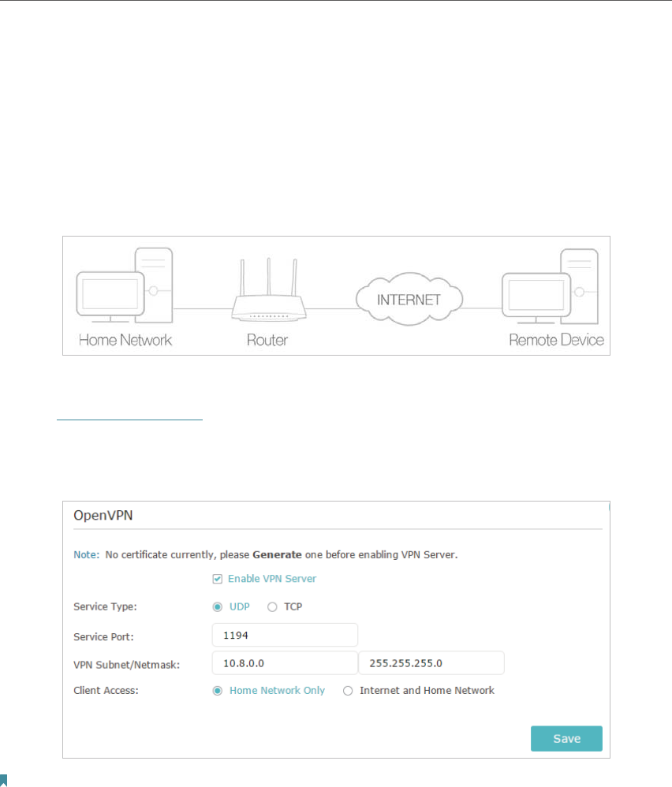Click the VPN subnet field 10.8.0.0
The image size is (672, 787).
(x=285, y=663)
